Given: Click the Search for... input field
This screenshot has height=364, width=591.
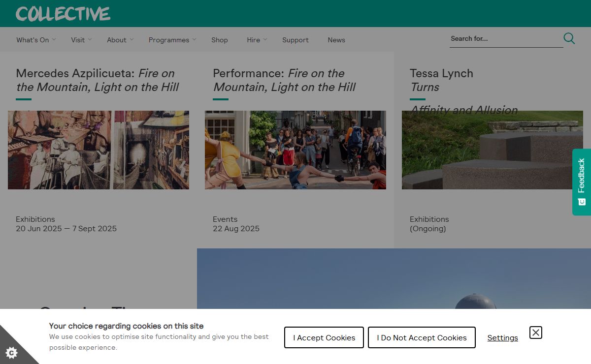Looking at the screenshot, I should [506, 38].
